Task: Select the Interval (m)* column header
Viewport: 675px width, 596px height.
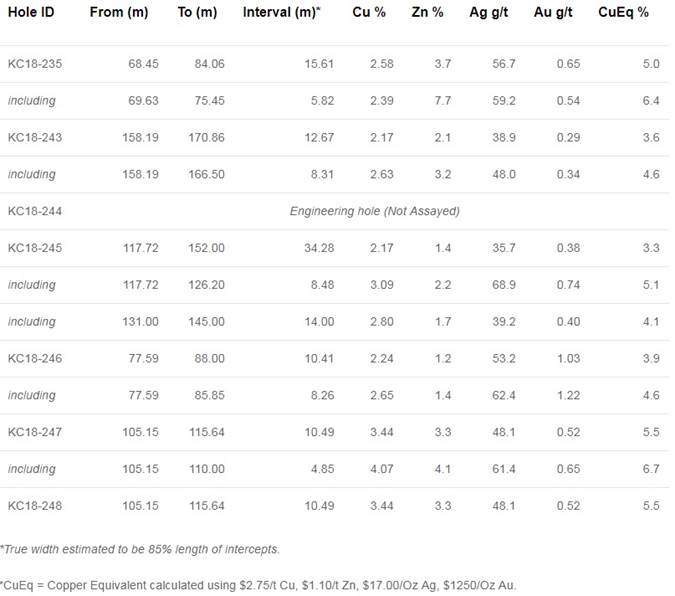Action: pos(282,12)
